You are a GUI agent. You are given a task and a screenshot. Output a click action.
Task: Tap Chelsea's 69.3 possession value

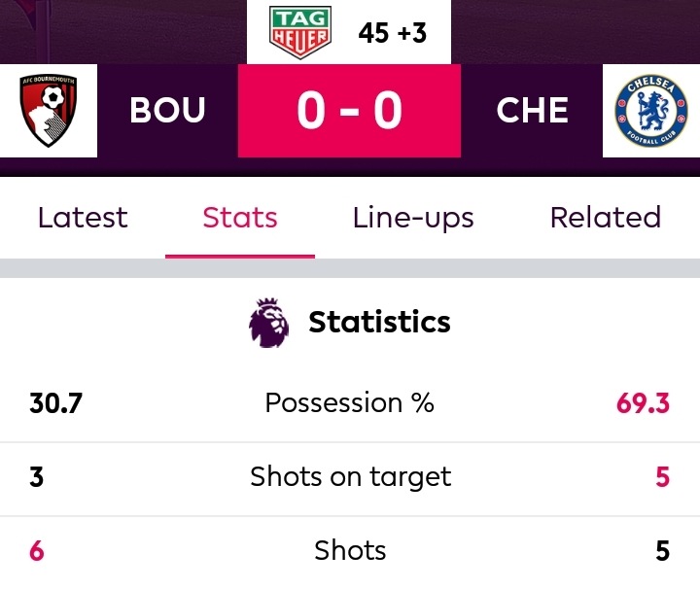(643, 403)
